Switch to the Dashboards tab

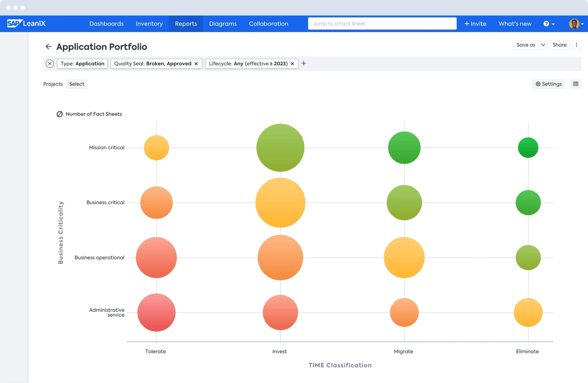click(106, 23)
